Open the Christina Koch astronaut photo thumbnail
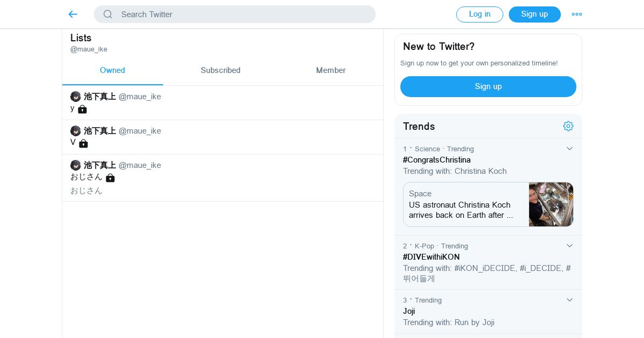This screenshot has width=644, height=338. click(551, 204)
